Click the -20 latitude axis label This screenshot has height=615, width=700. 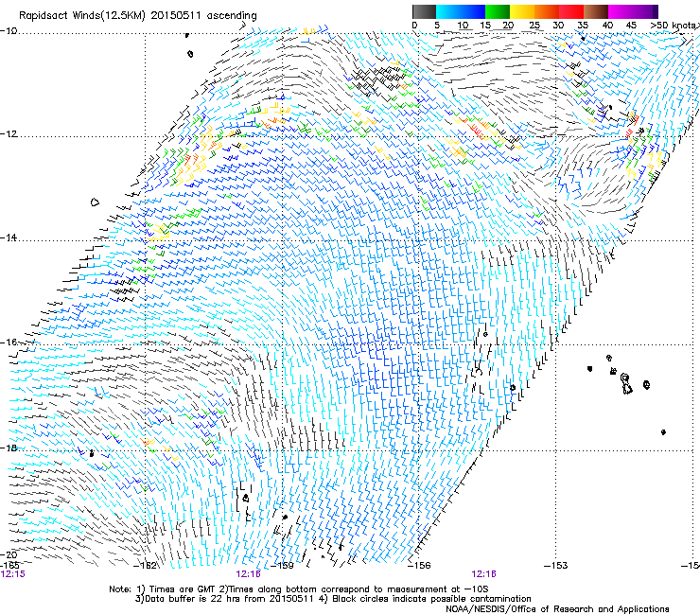(x=9, y=554)
